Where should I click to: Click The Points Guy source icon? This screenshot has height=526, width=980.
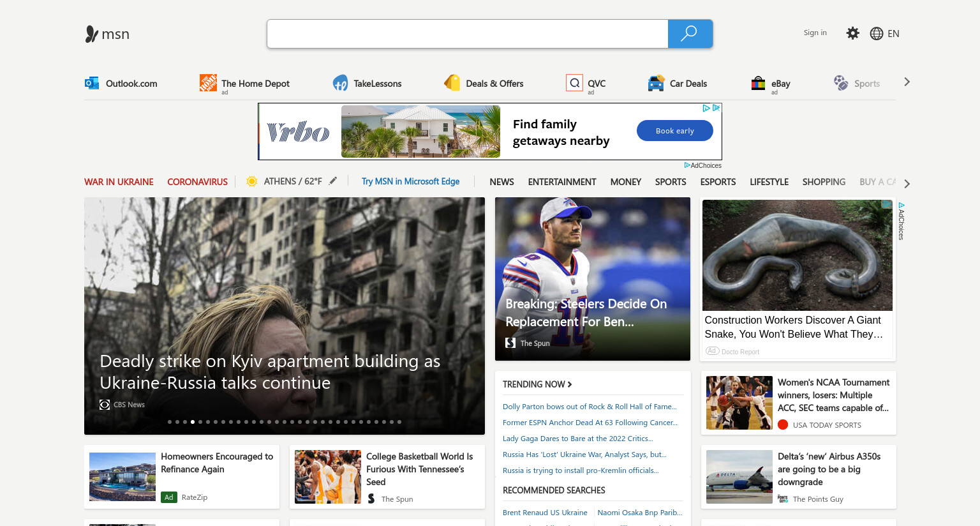point(783,499)
